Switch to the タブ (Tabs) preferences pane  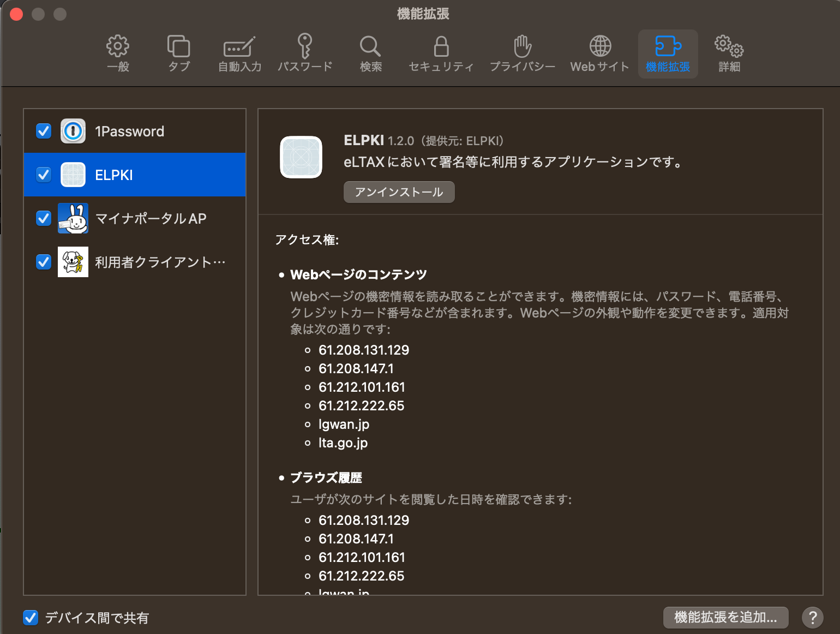click(178, 53)
